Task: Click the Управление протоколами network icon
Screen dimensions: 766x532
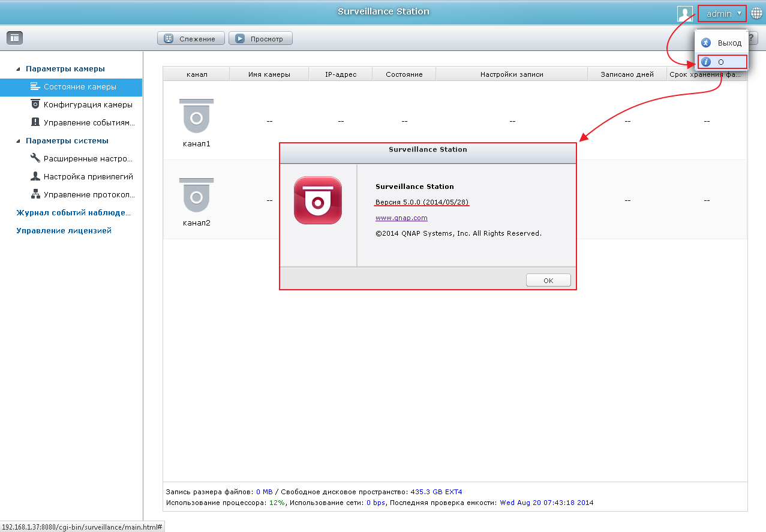Action: tap(35, 194)
